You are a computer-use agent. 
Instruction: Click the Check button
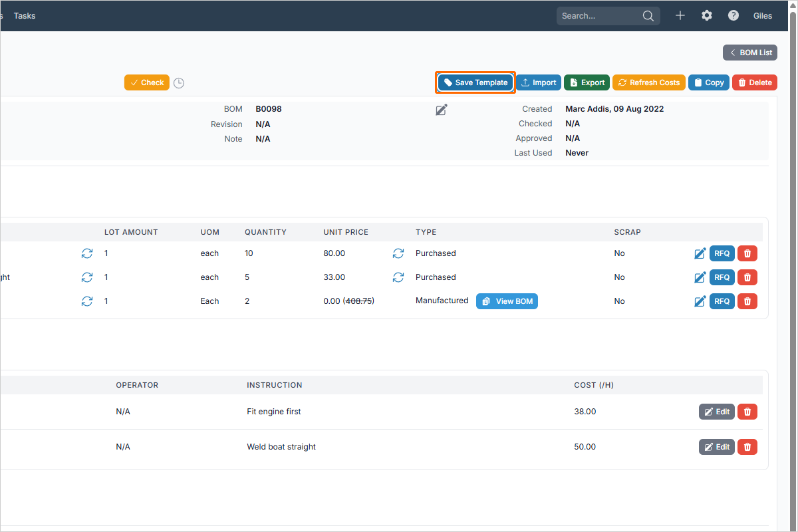point(147,82)
